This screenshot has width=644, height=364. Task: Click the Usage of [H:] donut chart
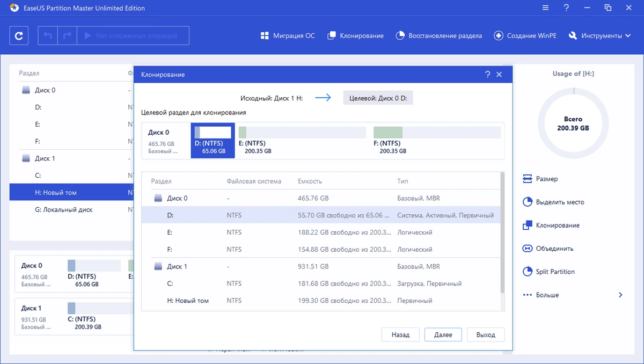(x=573, y=123)
